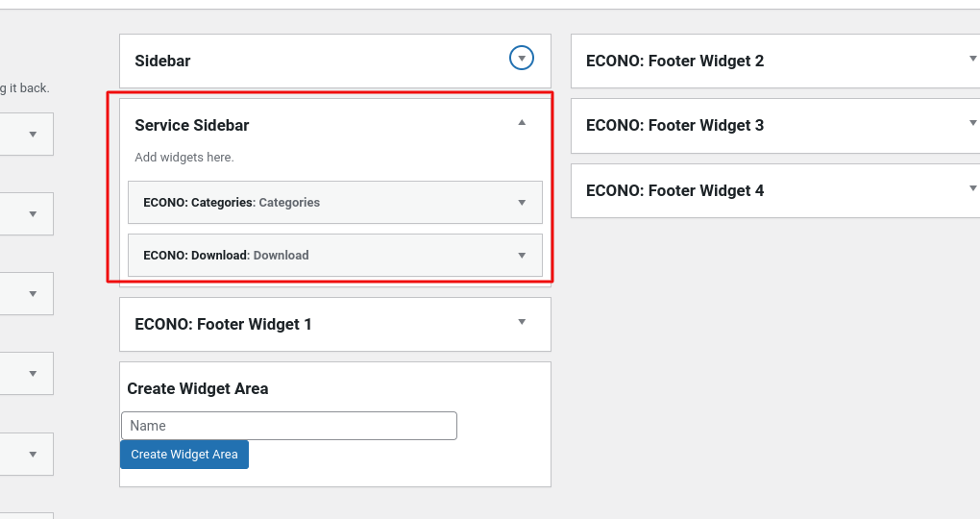Expand ECONO: Footer Widget 4 arrow
This screenshot has height=519, width=980.
pos(972,187)
